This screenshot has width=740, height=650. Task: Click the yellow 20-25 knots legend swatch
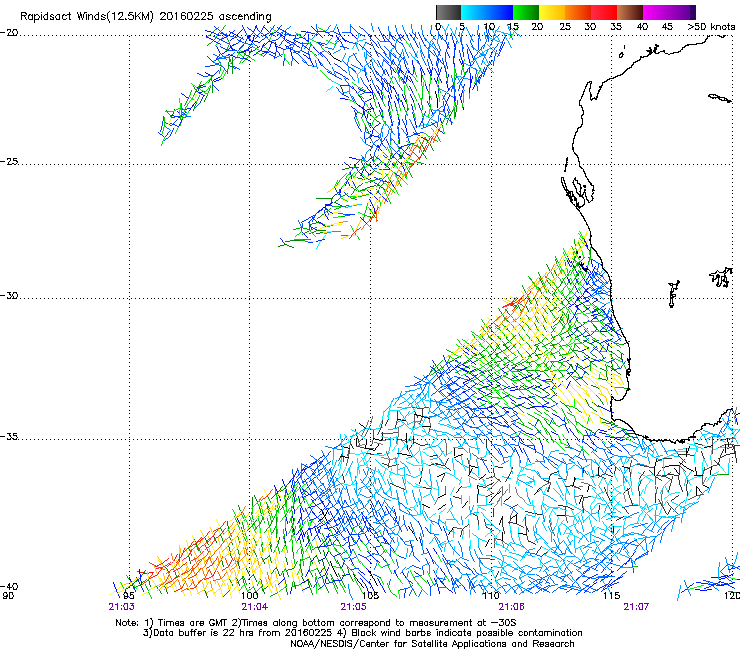coord(552,12)
